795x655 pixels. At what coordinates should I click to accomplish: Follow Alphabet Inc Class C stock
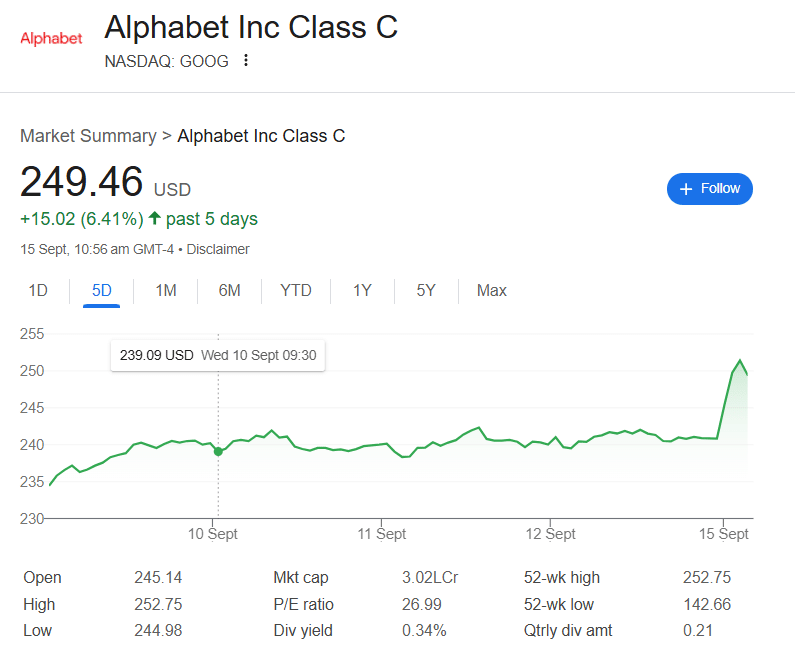(x=709, y=189)
